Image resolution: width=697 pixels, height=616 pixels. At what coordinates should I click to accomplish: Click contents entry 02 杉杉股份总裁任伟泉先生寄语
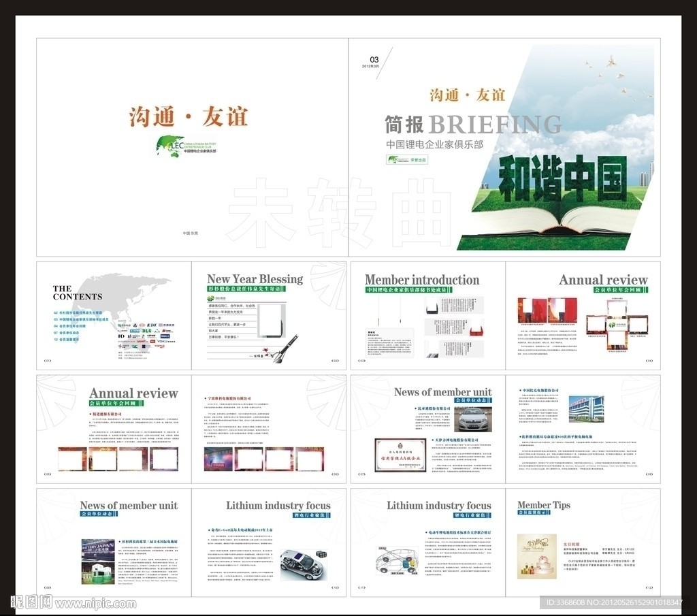point(78,313)
